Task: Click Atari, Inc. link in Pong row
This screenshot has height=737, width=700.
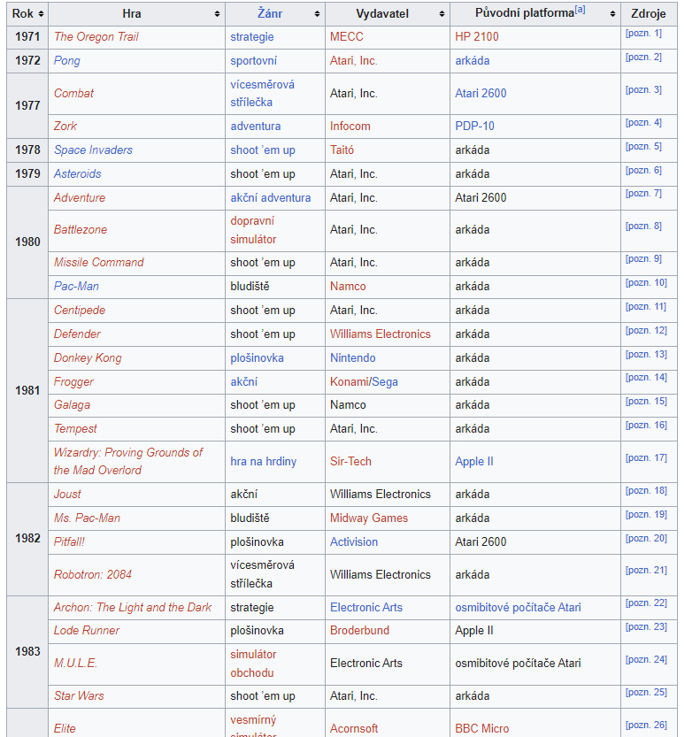Action: click(353, 61)
